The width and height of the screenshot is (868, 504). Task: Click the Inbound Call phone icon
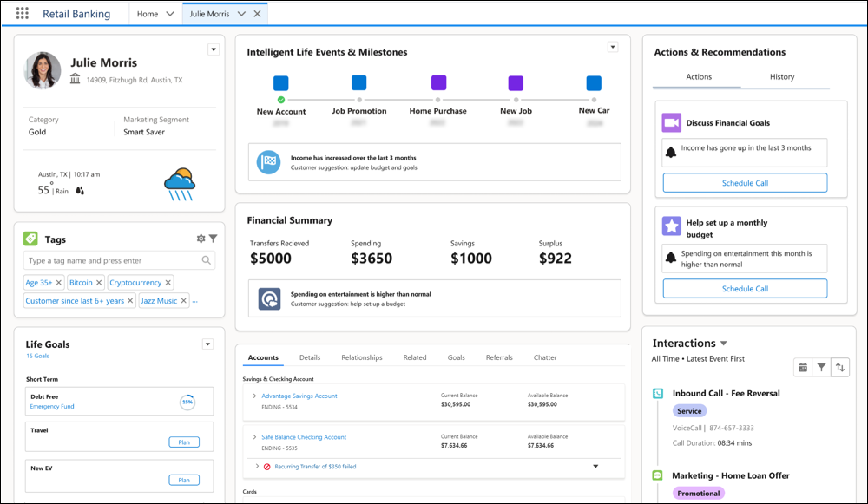click(658, 393)
